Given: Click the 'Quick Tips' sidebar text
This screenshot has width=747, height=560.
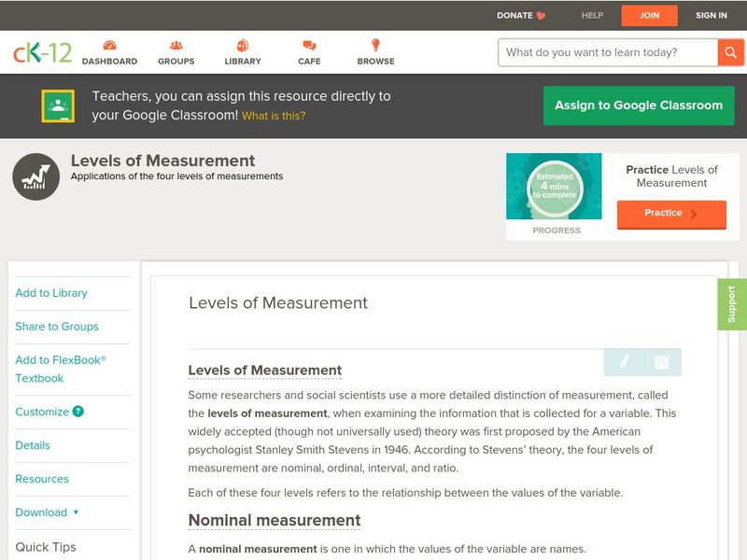Looking at the screenshot, I should (x=46, y=547).
